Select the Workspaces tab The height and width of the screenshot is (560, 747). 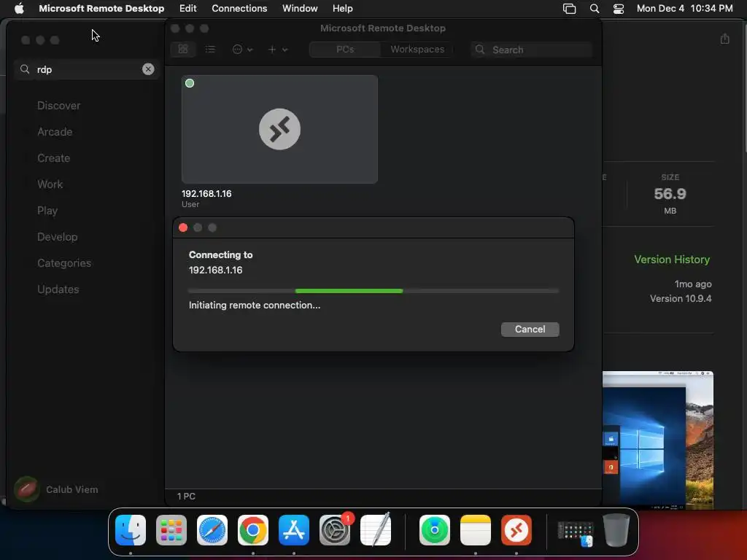click(x=417, y=49)
